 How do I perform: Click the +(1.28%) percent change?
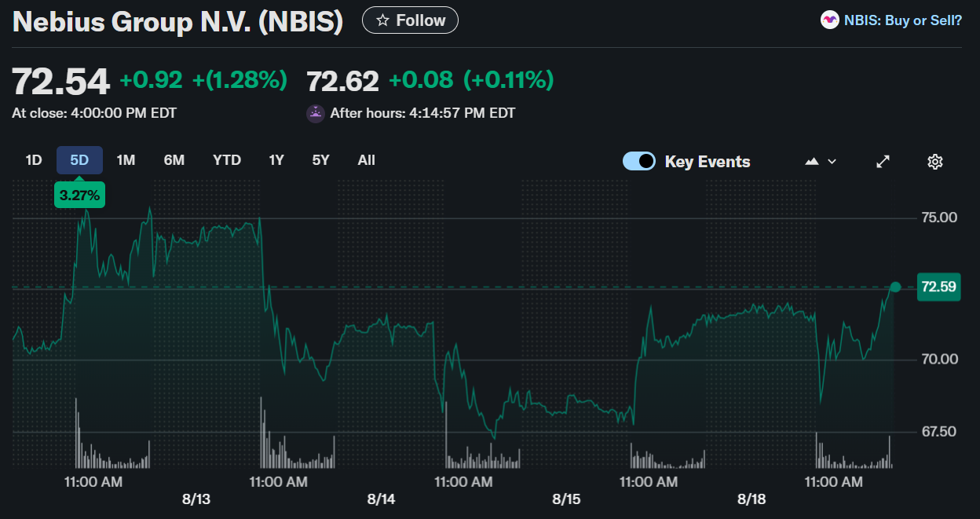240,80
